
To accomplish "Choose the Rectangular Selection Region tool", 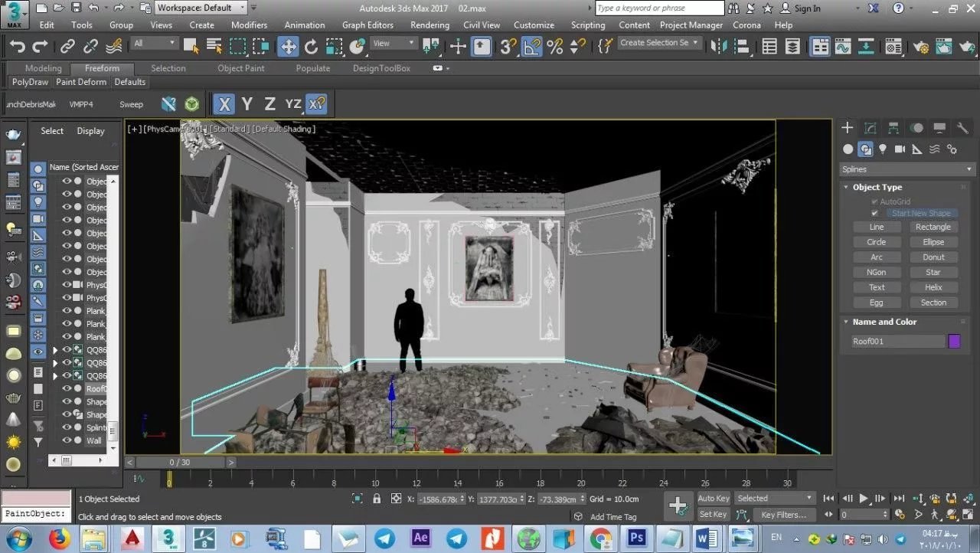I will (x=238, y=47).
